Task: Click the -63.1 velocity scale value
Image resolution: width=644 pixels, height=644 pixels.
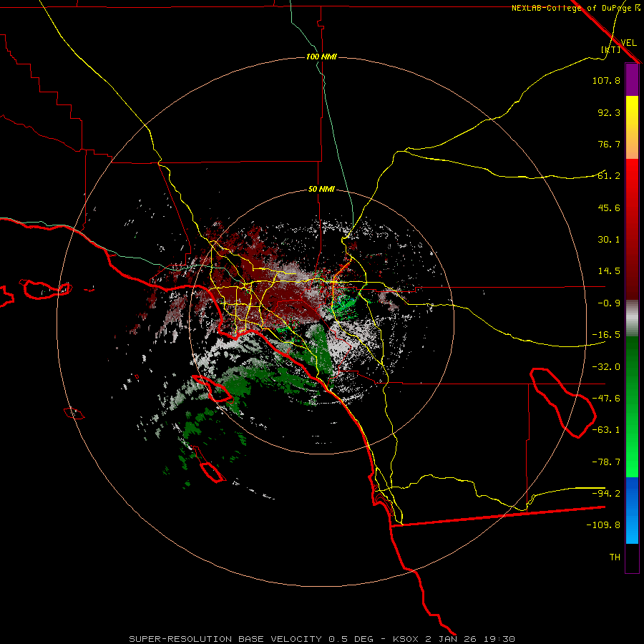Action: [x=606, y=430]
